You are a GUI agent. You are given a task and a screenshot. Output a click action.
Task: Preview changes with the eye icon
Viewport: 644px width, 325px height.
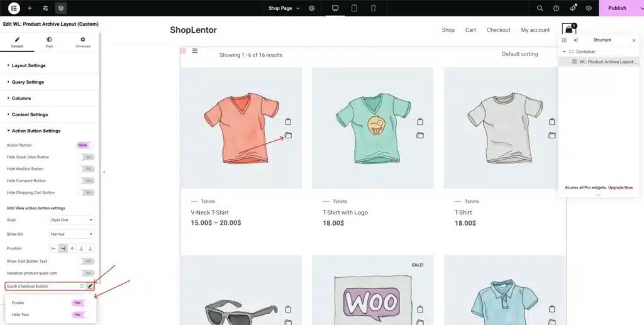pos(589,8)
